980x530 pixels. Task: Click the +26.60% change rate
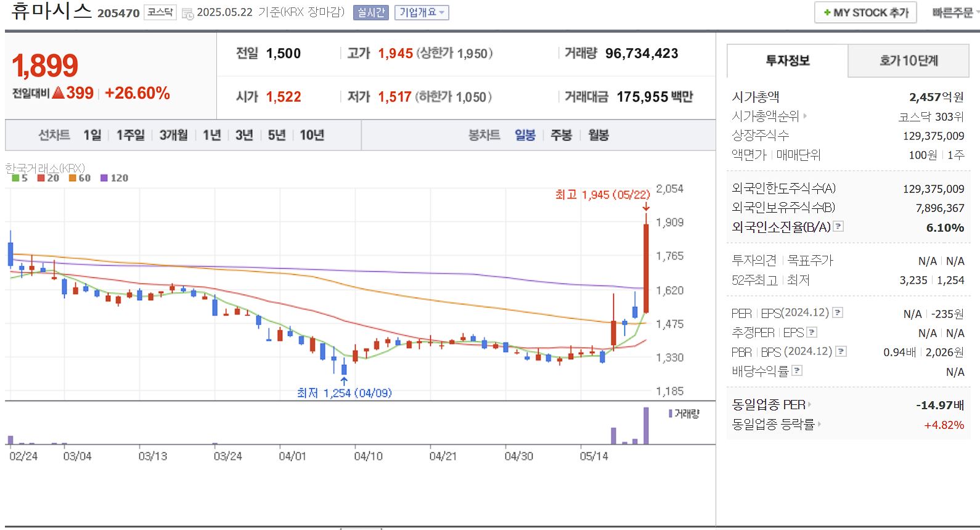click(137, 93)
